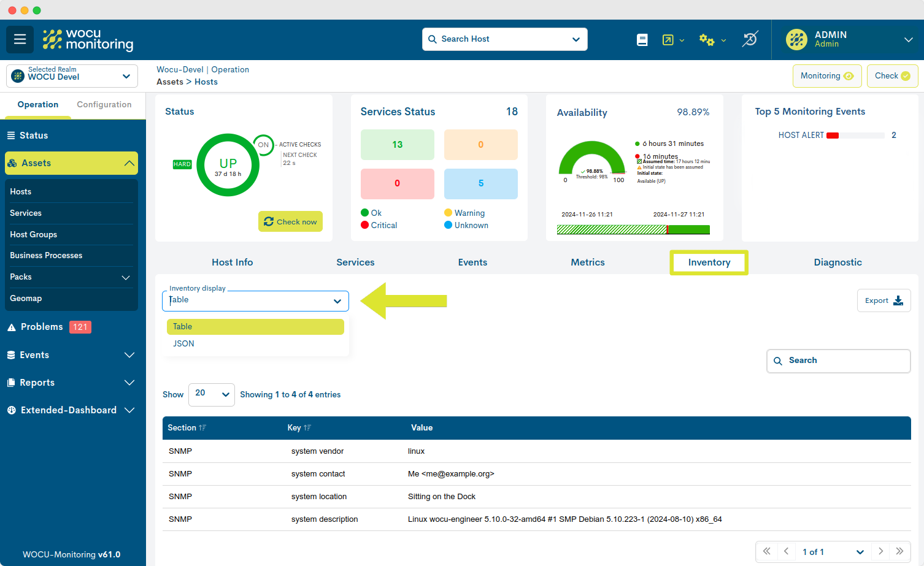Click the availability timeline bar
Viewport: 924px width, 566px height.
(633, 230)
